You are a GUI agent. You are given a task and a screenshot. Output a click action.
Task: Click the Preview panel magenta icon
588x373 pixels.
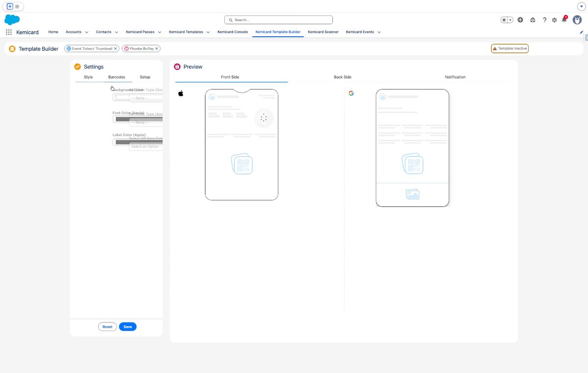click(x=177, y=67)
